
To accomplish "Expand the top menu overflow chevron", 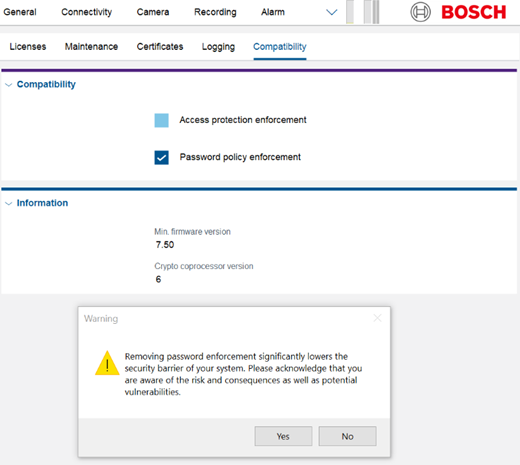I will click(331, 12).
